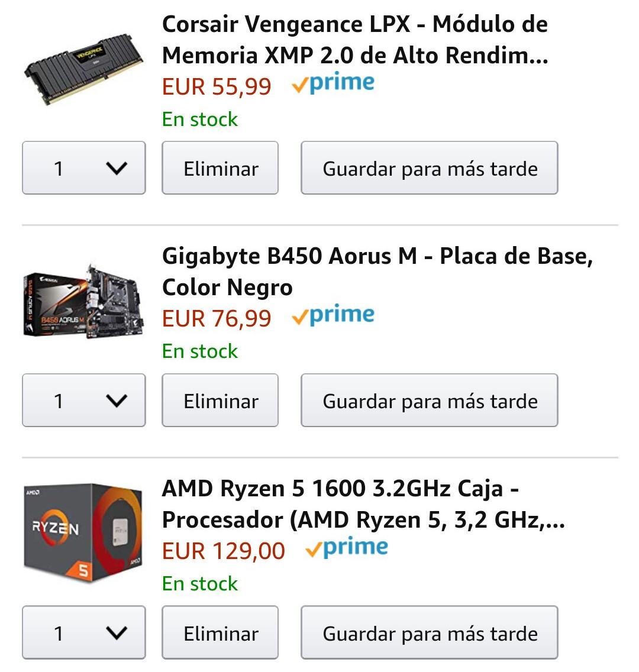Open the AMD Ryzen 5 1600 title link
Image resolution: width=639 pixels, height=672 pixels.
tap(363, 504)
